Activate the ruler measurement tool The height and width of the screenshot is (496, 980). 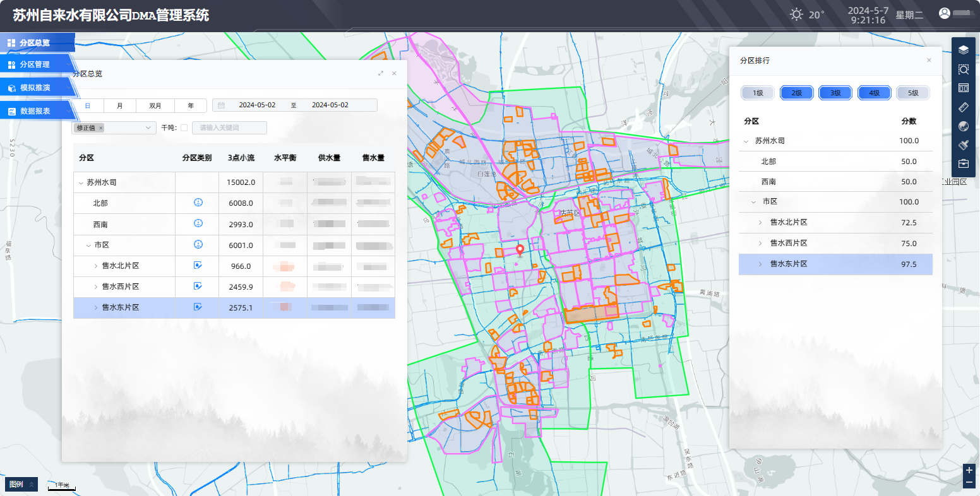[964, 107]
